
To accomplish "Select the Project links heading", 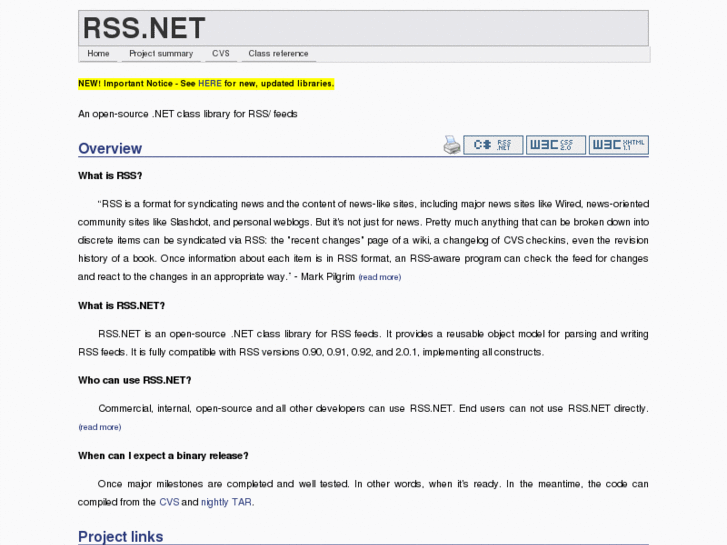I will [121, 537].
